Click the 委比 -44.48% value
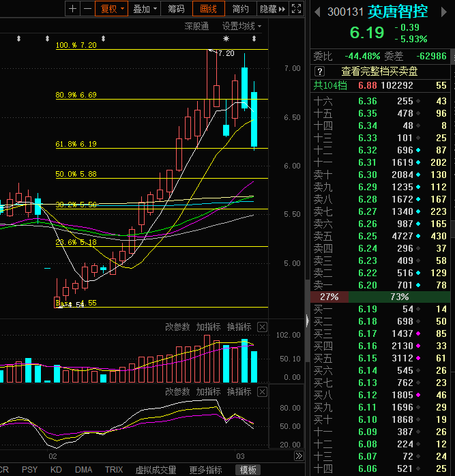This screenshot has height=476, width=455. point(362,56)
